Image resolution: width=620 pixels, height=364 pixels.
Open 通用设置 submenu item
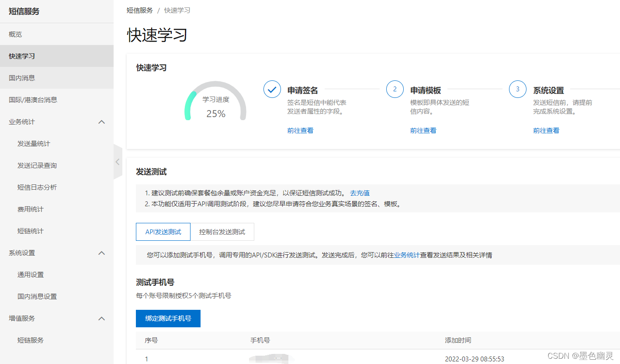coord(57,274)
